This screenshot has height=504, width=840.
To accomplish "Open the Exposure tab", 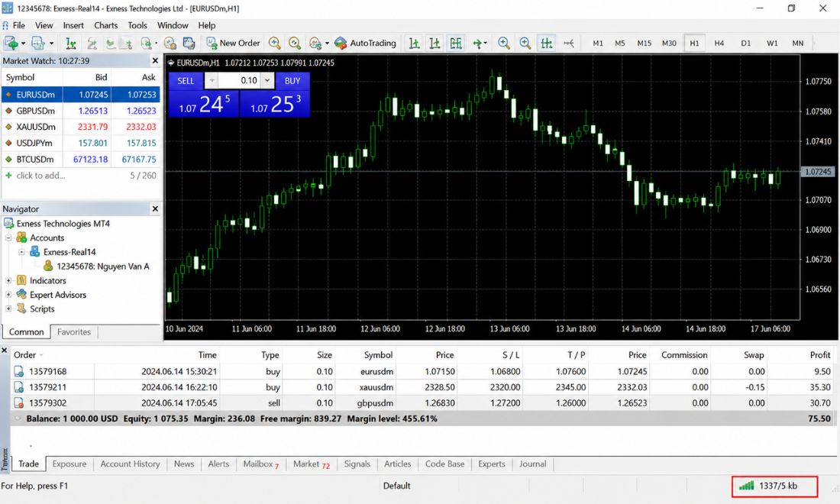I will click(69, 464).
